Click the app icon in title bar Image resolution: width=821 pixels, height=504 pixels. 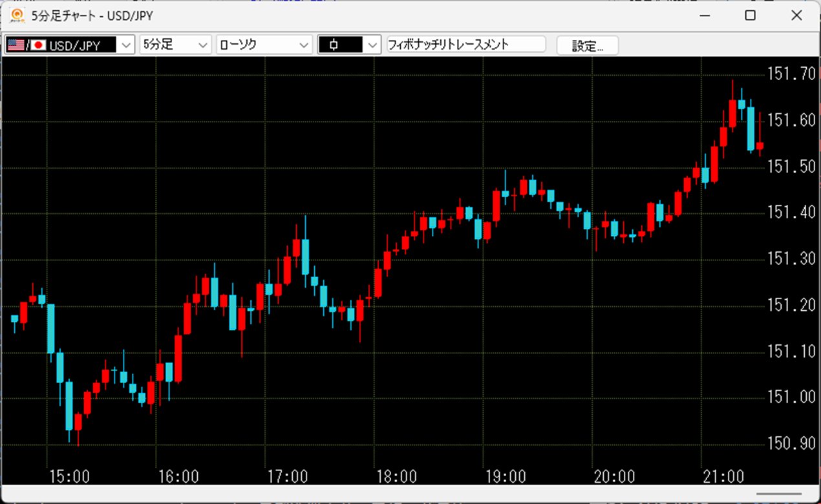point(17,15)
